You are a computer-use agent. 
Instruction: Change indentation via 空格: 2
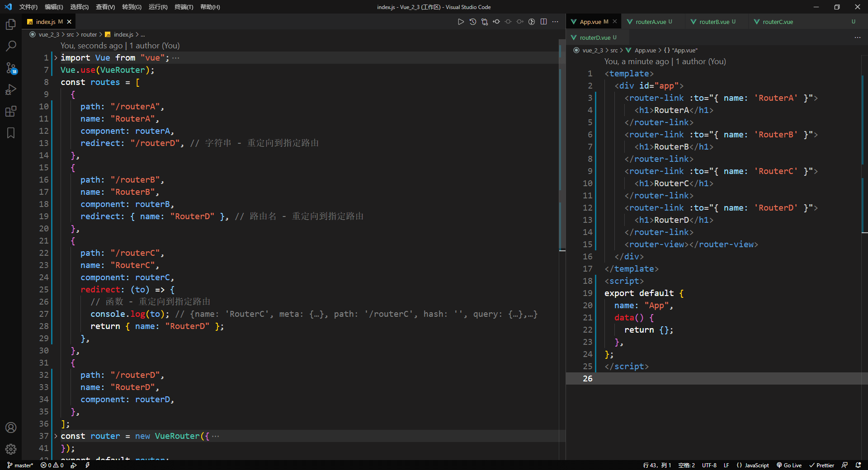(x=686, y=465)
